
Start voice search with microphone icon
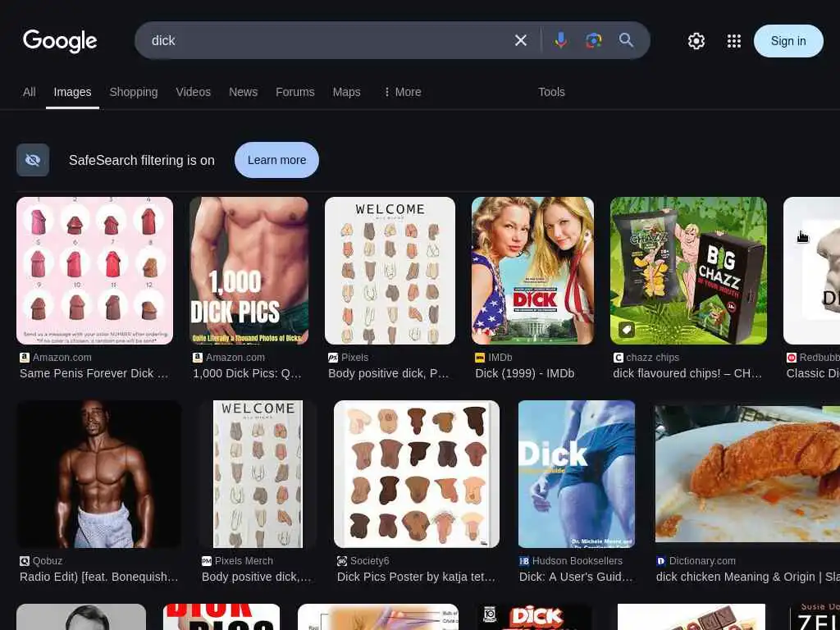coord(561,40)
